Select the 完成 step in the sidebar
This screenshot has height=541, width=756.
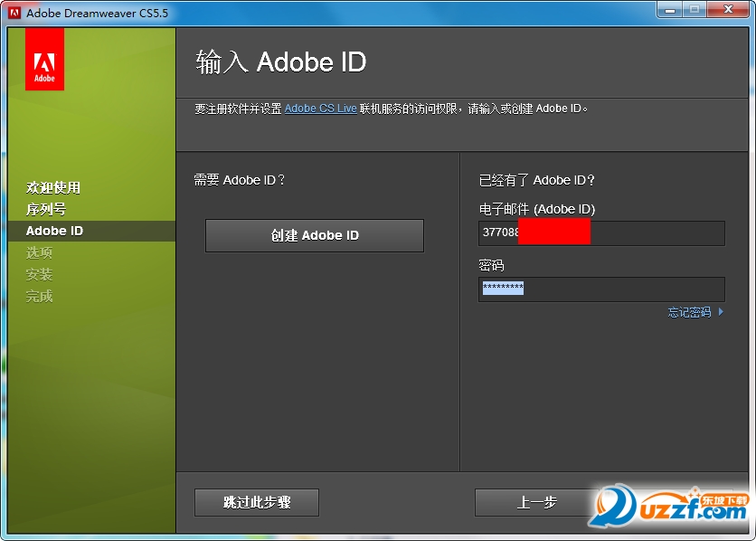(39, 296)
